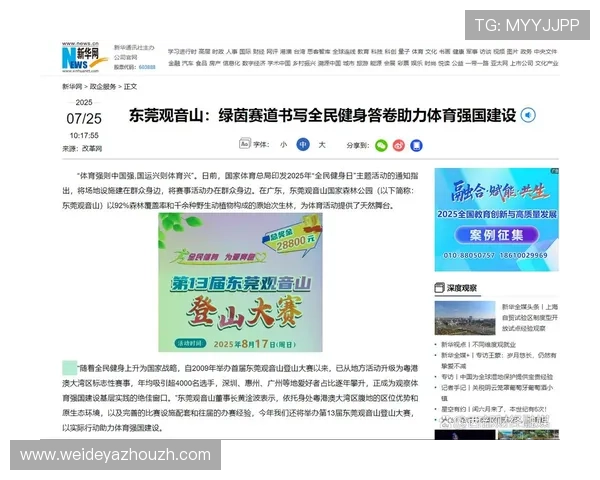Open the 文化产业 nav item

point(546,63)
